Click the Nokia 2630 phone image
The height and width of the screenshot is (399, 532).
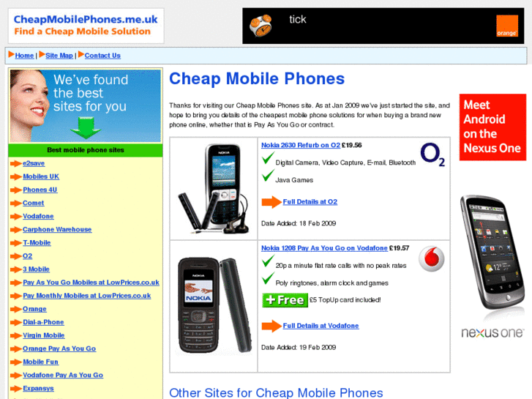[x=214, y=189]
